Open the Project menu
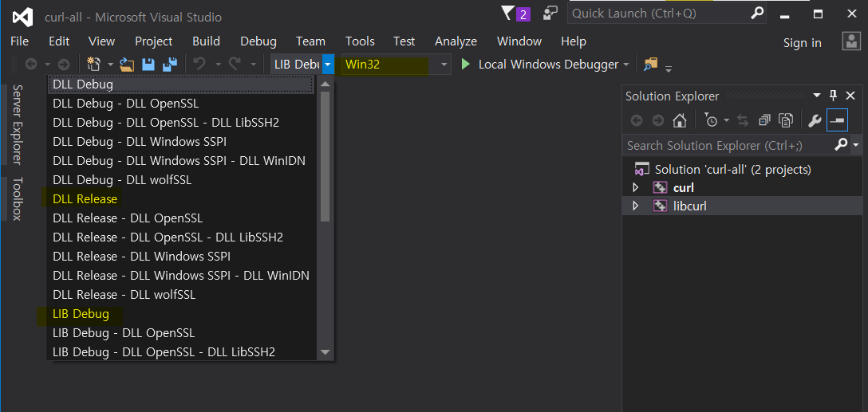Screen dimensions: 868x412 pyautogui.click(x=154, y=41)
